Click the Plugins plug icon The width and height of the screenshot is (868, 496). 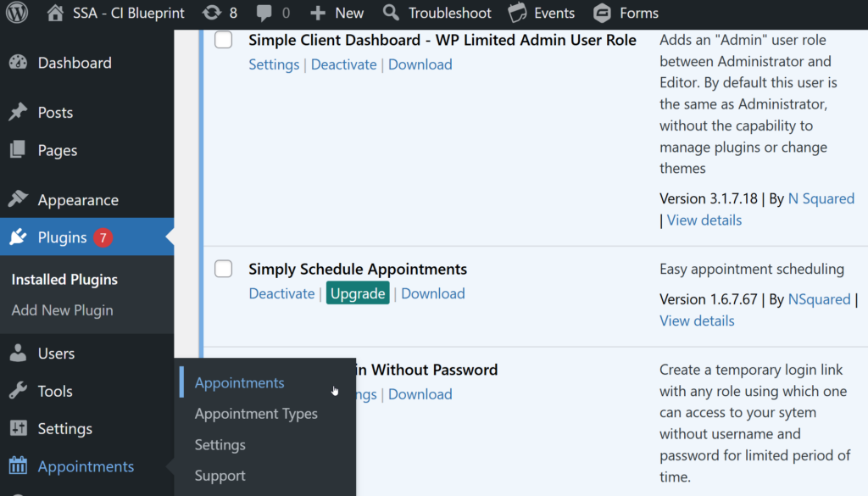18,237
